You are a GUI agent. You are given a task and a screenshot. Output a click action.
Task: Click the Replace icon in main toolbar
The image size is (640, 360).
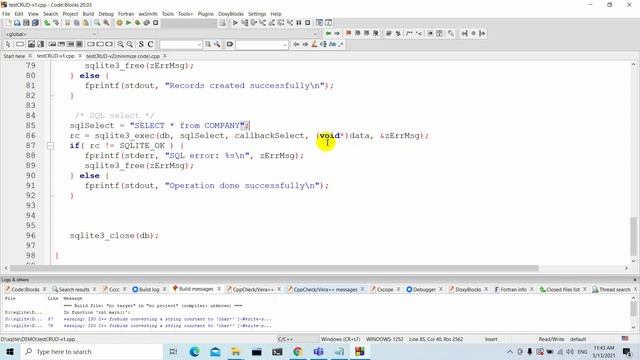106,23
